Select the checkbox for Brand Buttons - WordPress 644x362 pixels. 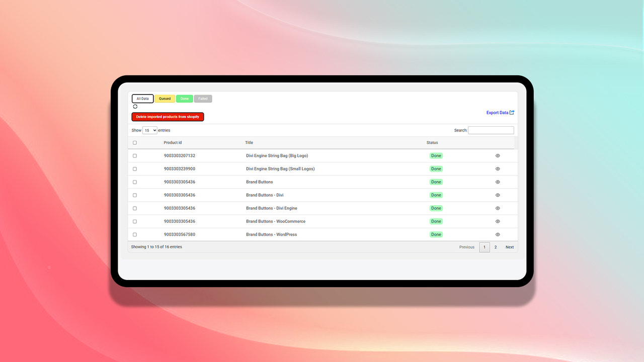(135, 234)
